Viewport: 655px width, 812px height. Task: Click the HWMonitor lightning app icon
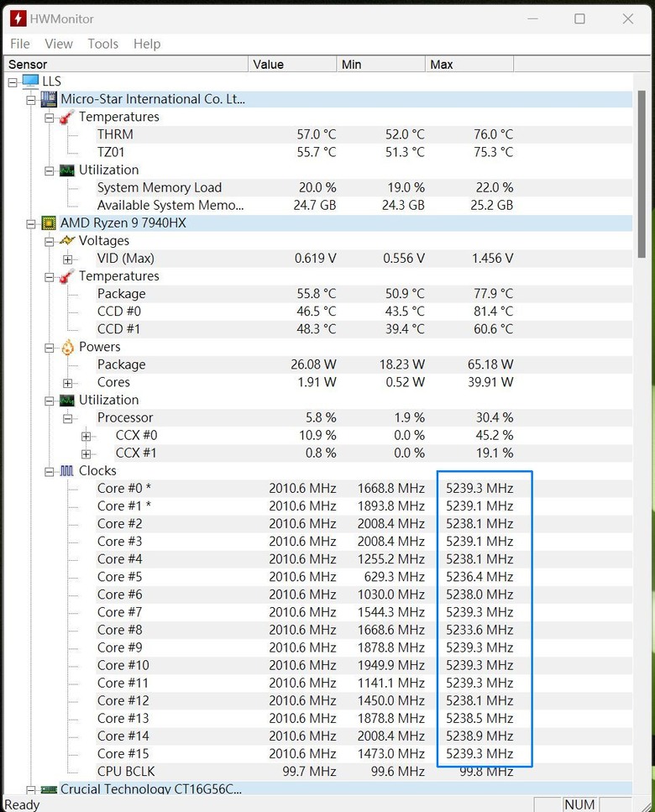(x=18, y=18)
